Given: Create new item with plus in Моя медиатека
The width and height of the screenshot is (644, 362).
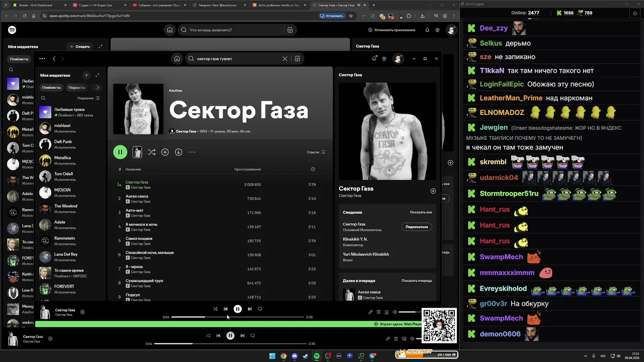Looking at the screenshot, I should pos(87,75).
